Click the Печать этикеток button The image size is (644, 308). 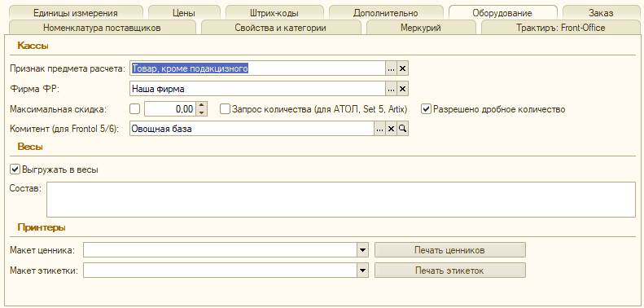tap(449, 271)
